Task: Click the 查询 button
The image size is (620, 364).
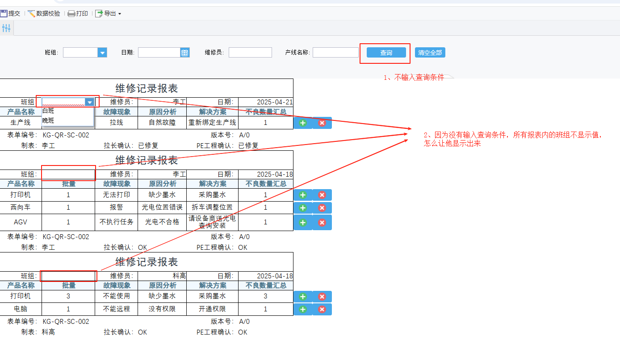Action: [x=386, y=53]
